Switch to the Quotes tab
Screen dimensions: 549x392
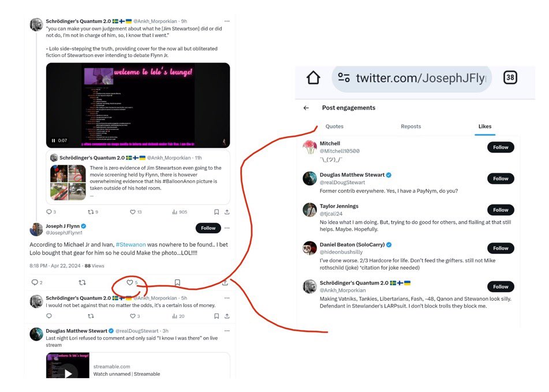pyautogui.click(x=334, y=126)
